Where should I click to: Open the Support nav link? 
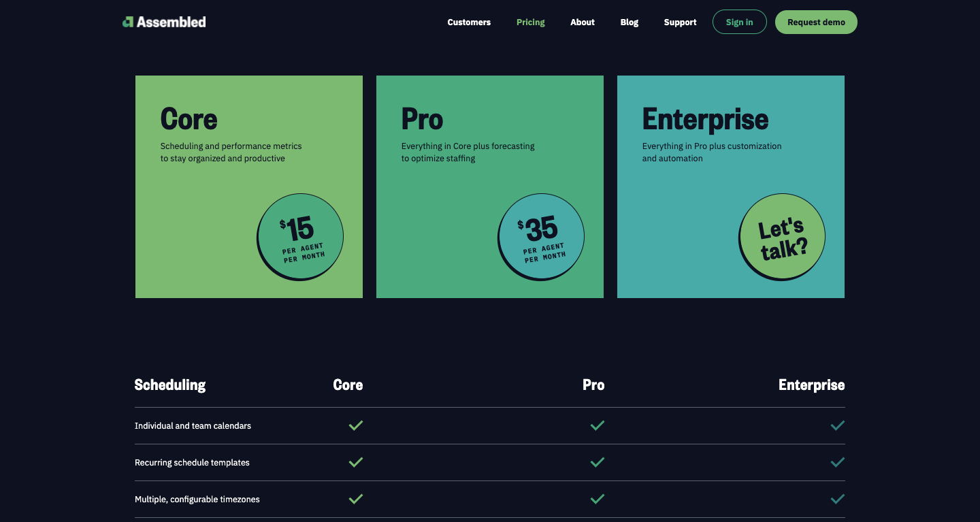[680, 22]
